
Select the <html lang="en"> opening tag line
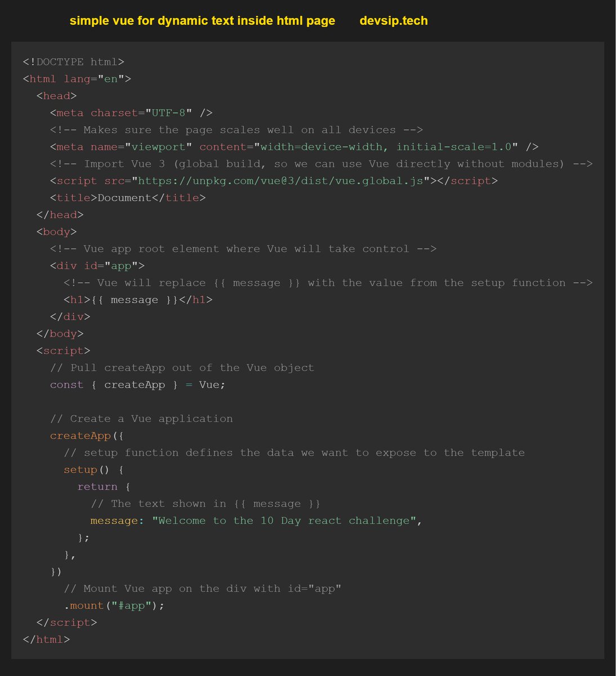pos(77,79)
